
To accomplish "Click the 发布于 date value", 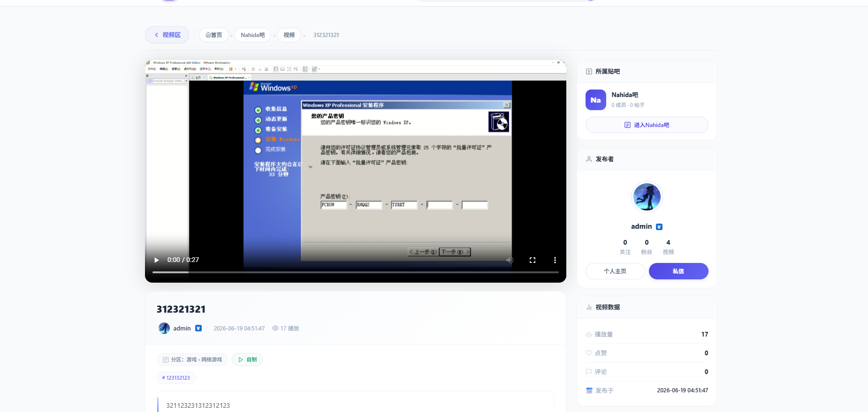I will pyautogui.click(x=683, y=390).
